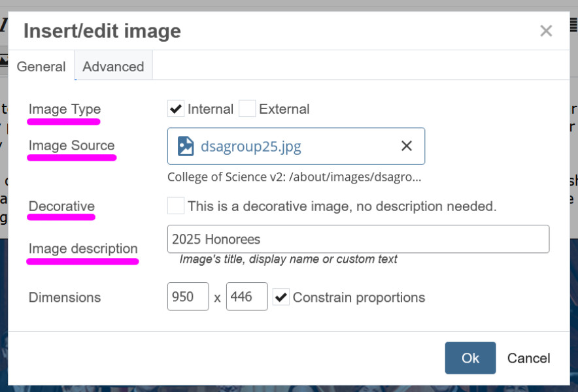Clear the chosen image source with the X
The height and width of the screenshot is (392, 578).
click(x=407, y=146)
